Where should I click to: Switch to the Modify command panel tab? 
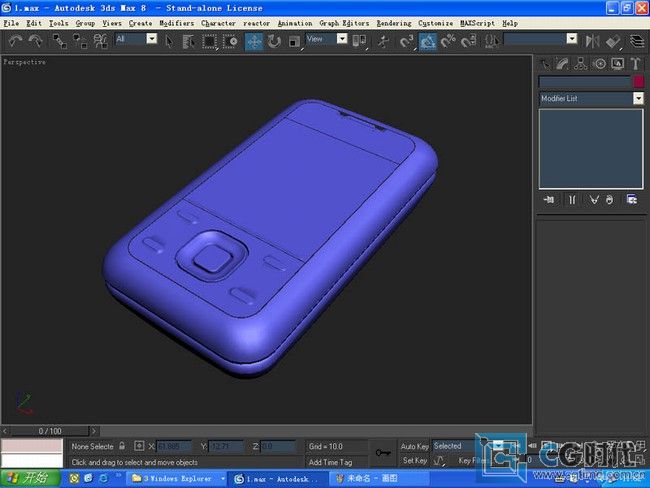[563, 64]
